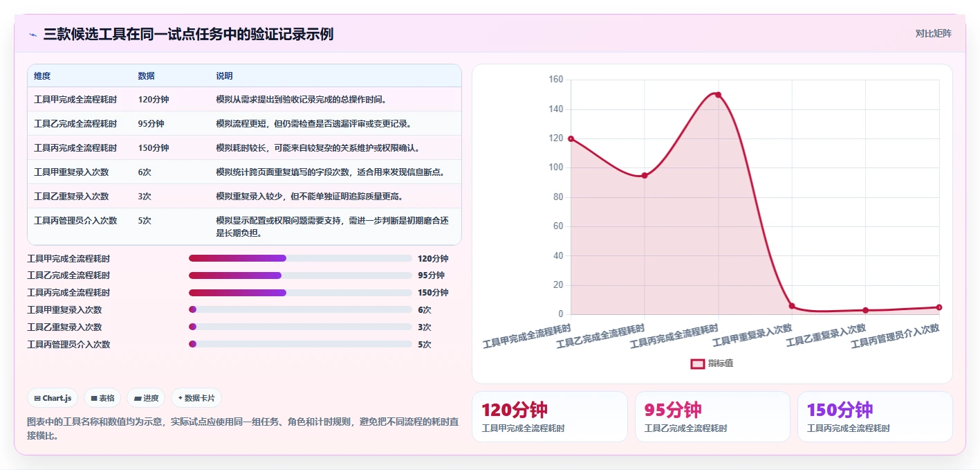Click the table description starting 模拟流程更短
The image size is (980, 470).
coord(314,124)
